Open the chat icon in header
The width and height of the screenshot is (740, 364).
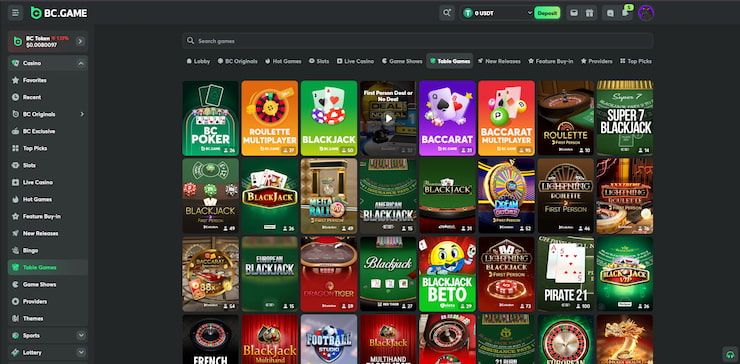pyautogui.click(x=610, y=13)
